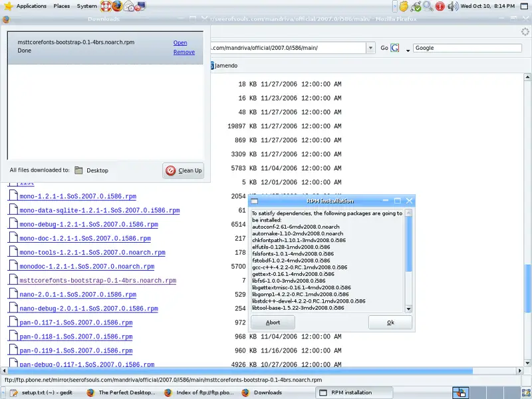This screenshot has height=399, width=532.
Task: Open the System menu
Action: pos(86,6)
